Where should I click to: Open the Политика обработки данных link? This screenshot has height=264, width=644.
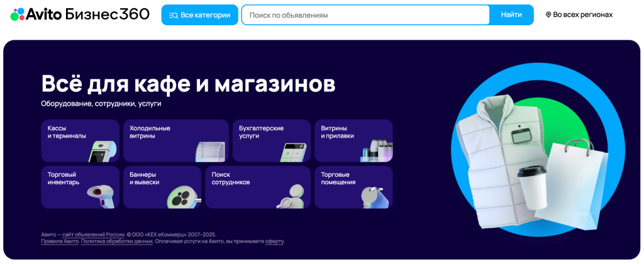click(x=117, y=241)
